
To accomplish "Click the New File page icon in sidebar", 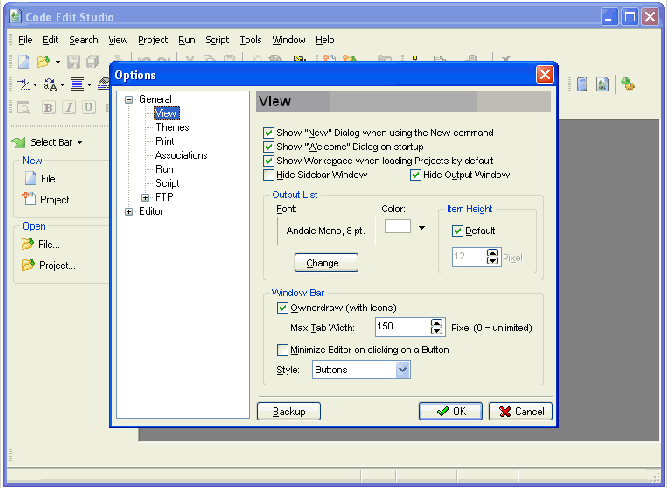I will [30, 178].
